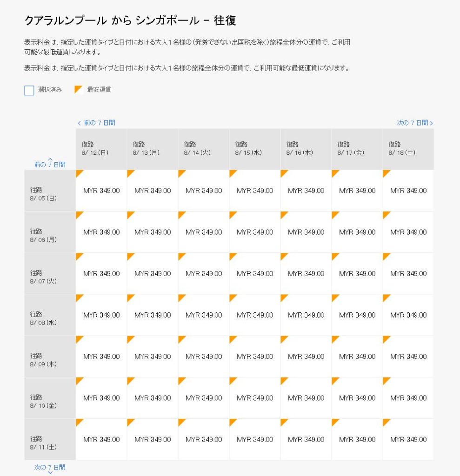Click the 往路 8/05 (日) row header
The image size is (460, 476).
coord(50,191)
